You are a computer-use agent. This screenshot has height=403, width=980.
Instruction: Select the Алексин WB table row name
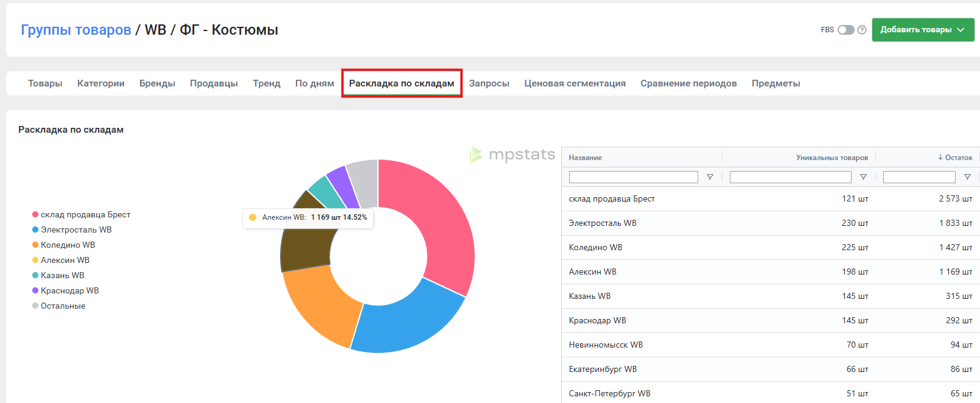(592, 272)
